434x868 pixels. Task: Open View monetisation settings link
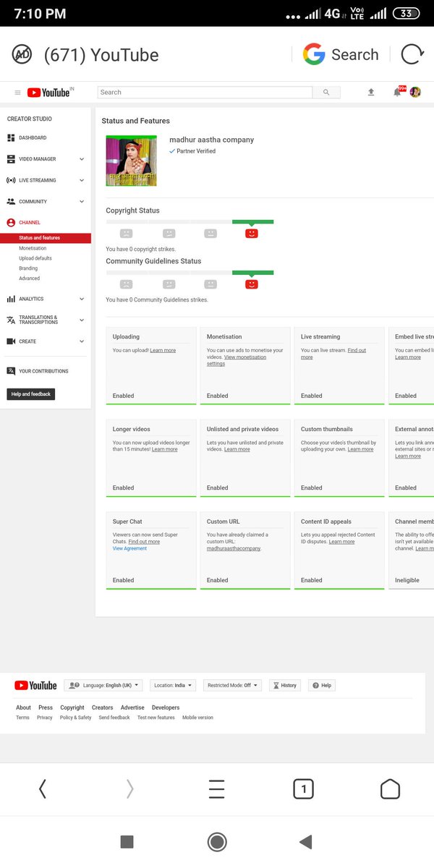pos(236,360)
